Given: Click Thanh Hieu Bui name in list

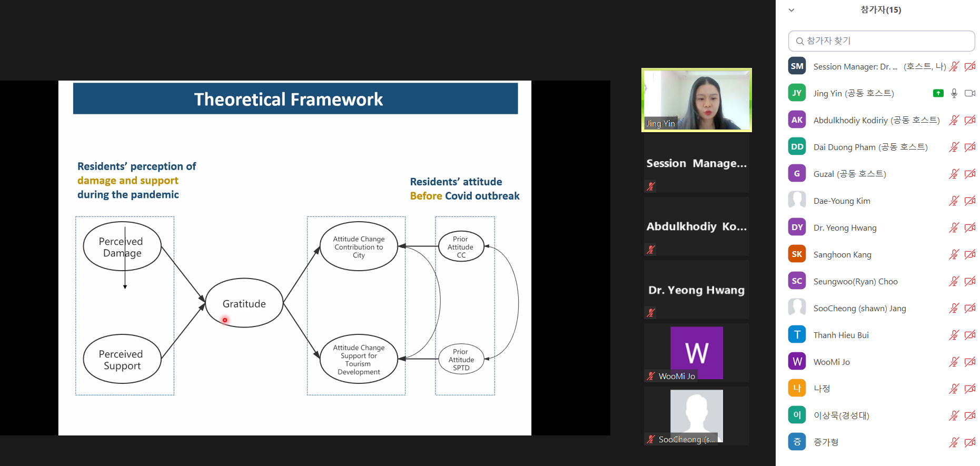Looking at the screenshot, I should tap(841, 335).
